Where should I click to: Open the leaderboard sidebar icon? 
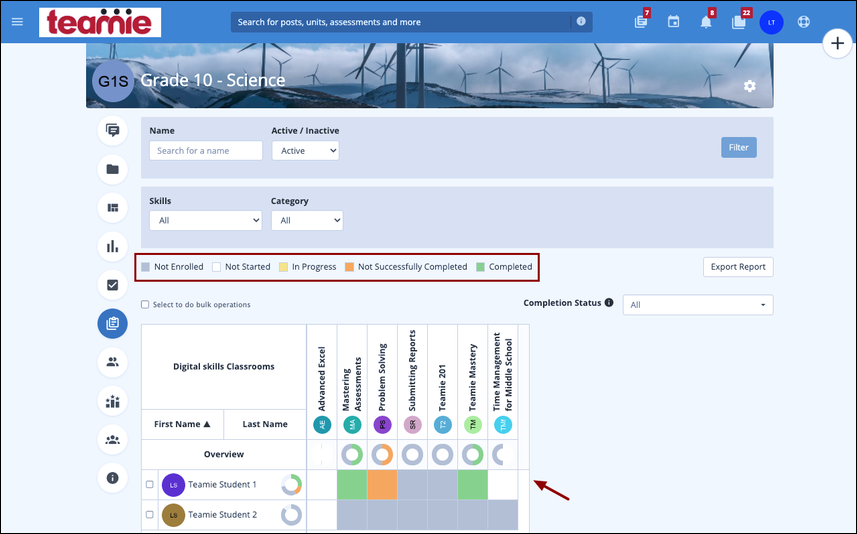click(x=113, y=401)
